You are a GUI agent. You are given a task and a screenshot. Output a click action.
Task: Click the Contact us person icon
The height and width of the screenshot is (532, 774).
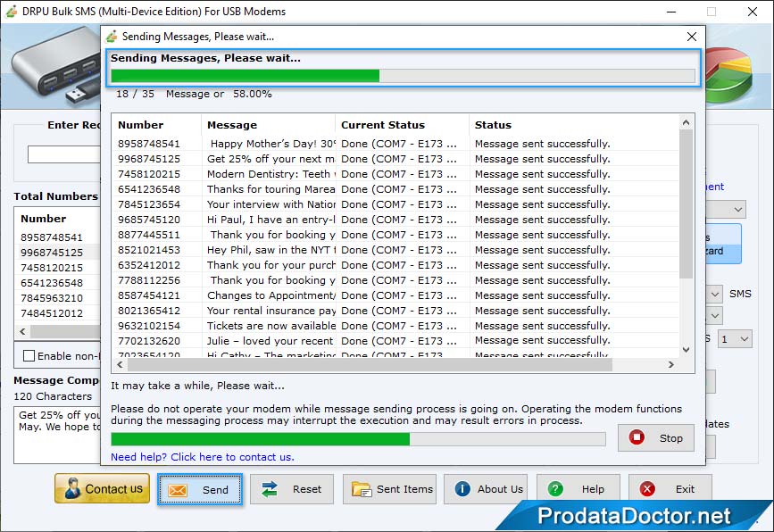pos(72,488)
